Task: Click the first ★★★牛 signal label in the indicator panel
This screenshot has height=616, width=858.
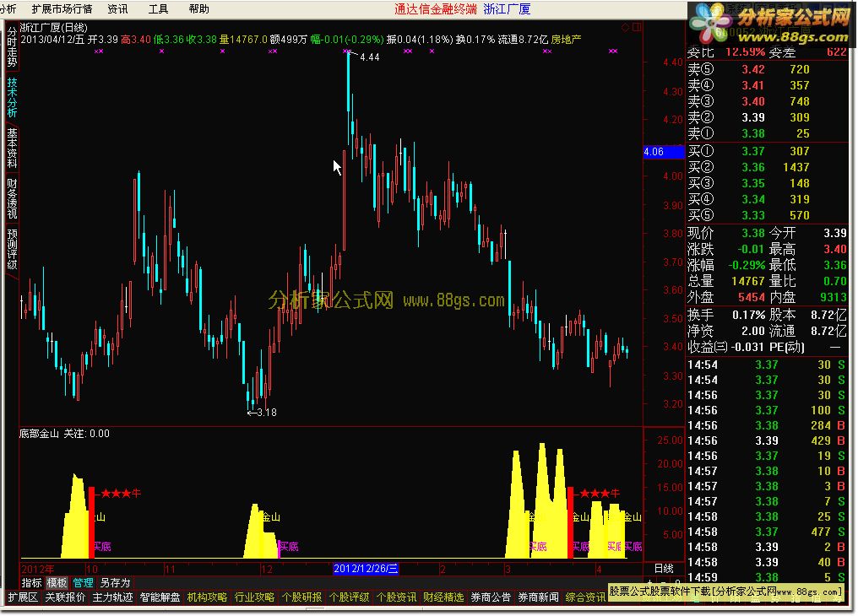Action: coord(121,494)
